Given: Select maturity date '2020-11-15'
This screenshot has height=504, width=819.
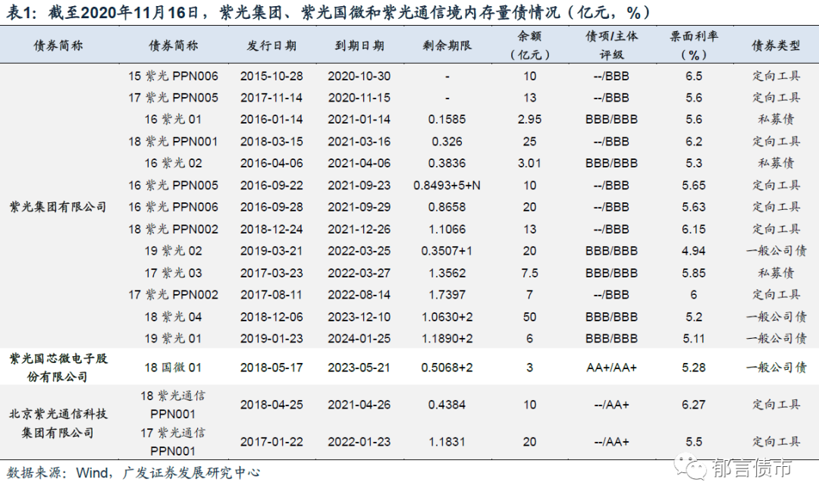Looking at the screenshot, I should [359, 98].
